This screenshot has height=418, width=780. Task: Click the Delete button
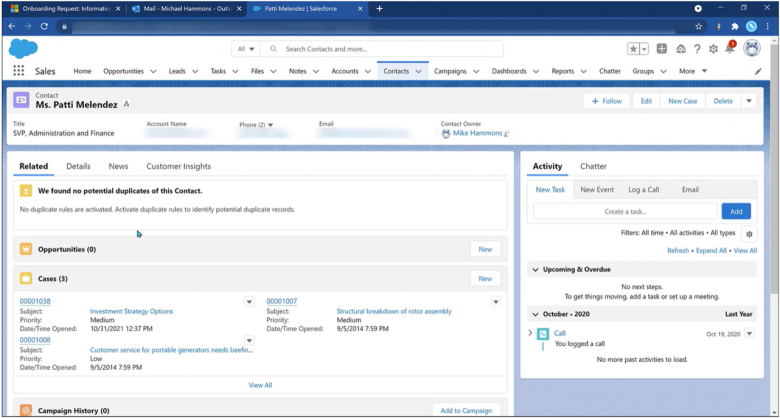coord(723,101)
